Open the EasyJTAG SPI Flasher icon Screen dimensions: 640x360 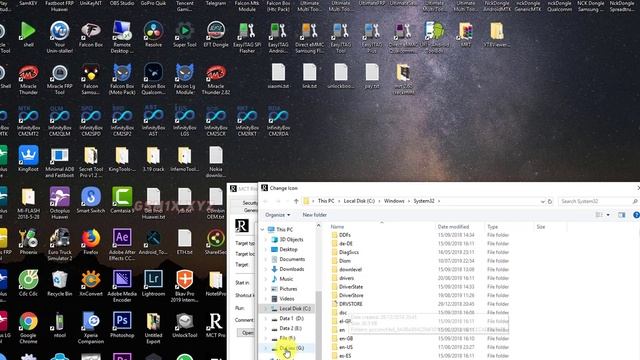click(x=247, y=37)
